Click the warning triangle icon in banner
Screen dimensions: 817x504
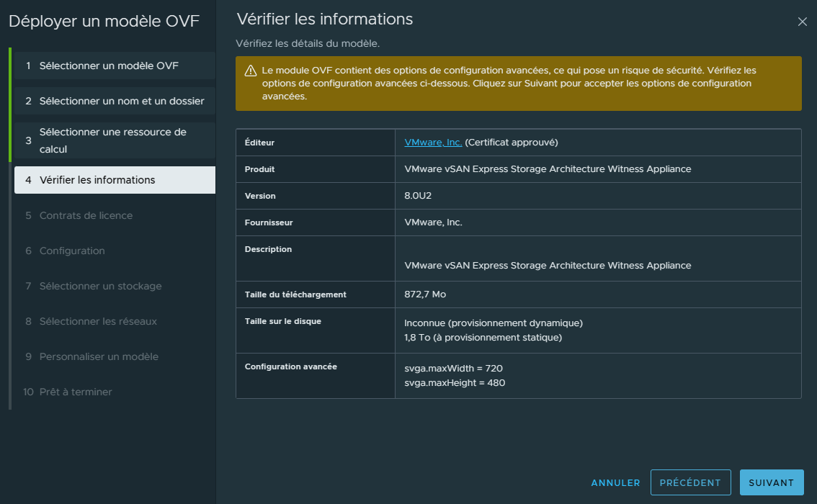251,71
